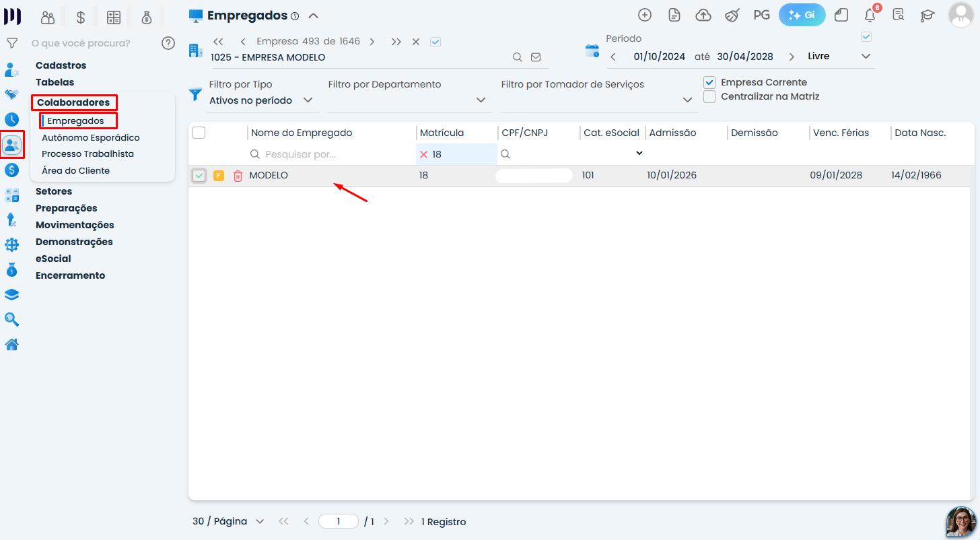Toggle the Empresa Corrente checkbox
Screen dimensions: 980x540
709,82
